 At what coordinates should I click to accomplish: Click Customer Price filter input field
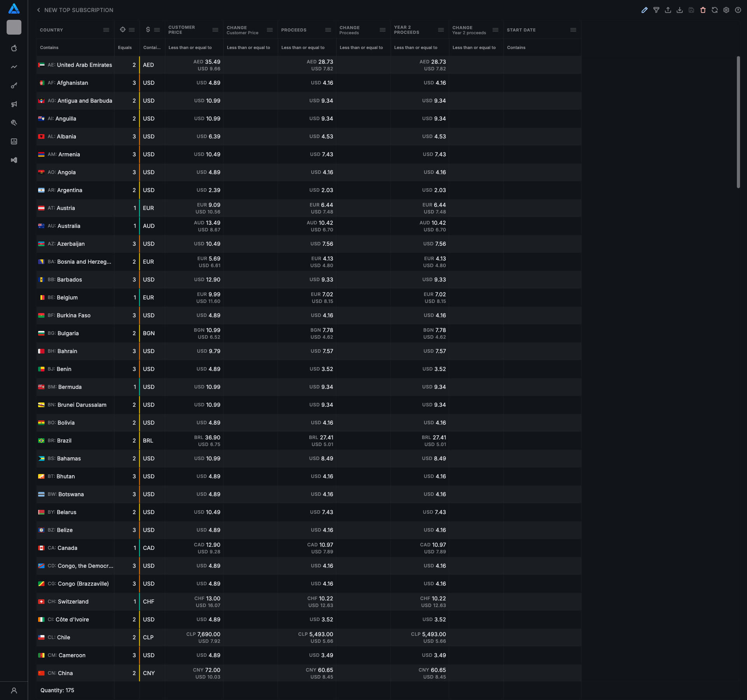(194, 47)
